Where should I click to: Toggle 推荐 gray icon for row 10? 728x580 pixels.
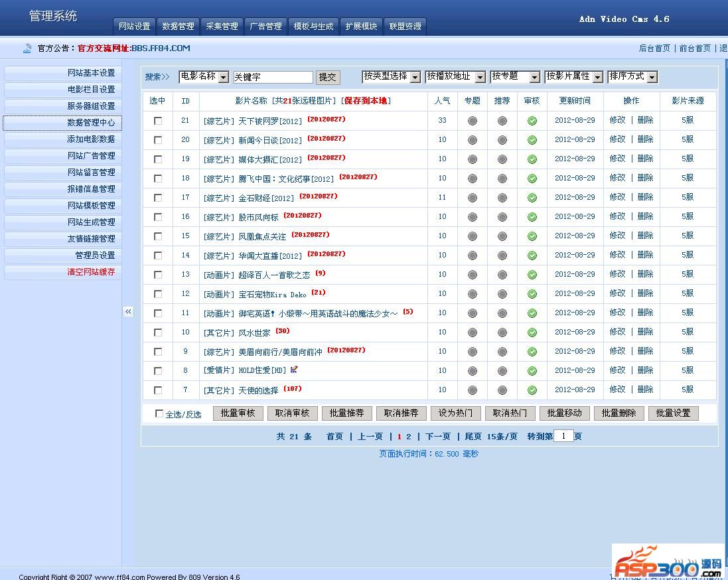pyautogui.click(x=502, y=332)
